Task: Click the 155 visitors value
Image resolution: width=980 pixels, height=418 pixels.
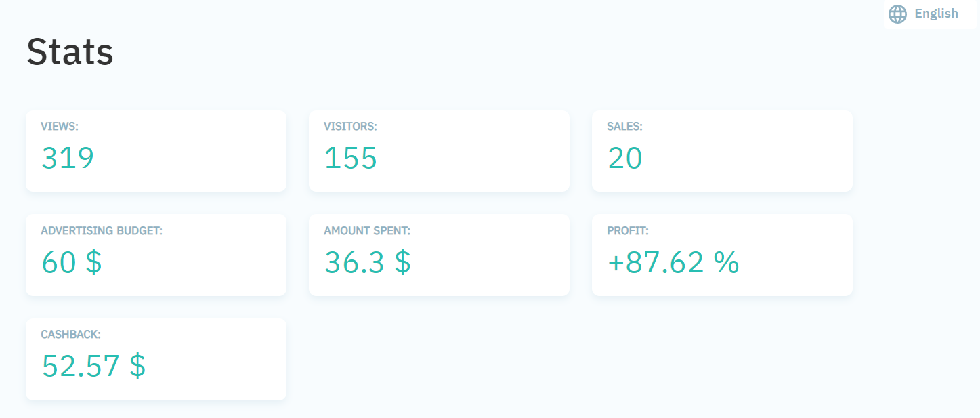Action: [x=351, y=158]
